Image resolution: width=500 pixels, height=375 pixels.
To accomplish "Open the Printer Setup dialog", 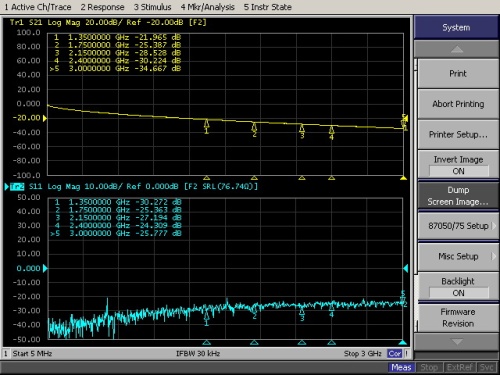I will pos(458,134).
